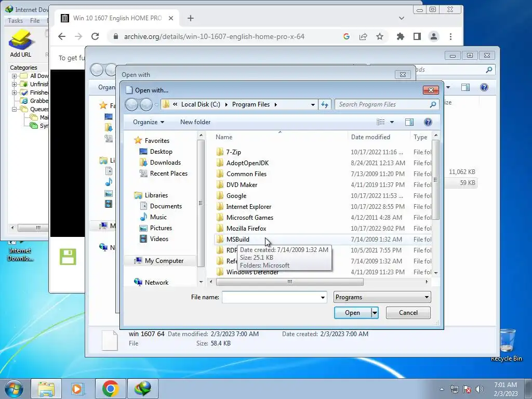The image size is (532, 399).
Task: Open Chrome three-dot menu
Action: pos(450,36)
